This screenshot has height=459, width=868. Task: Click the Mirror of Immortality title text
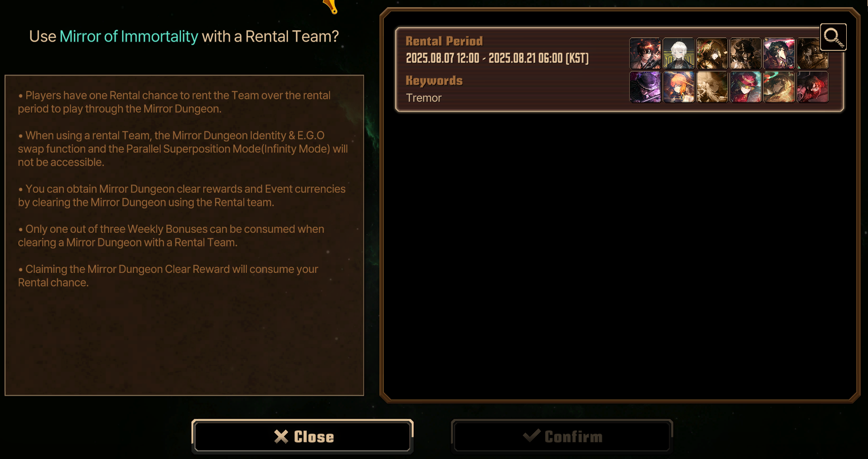click(x=129, y=37)
